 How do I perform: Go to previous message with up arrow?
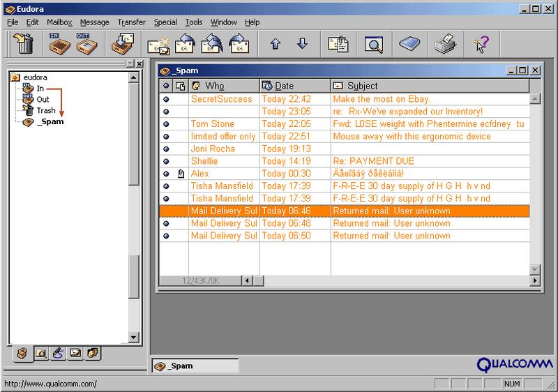(x=276, y=44)
